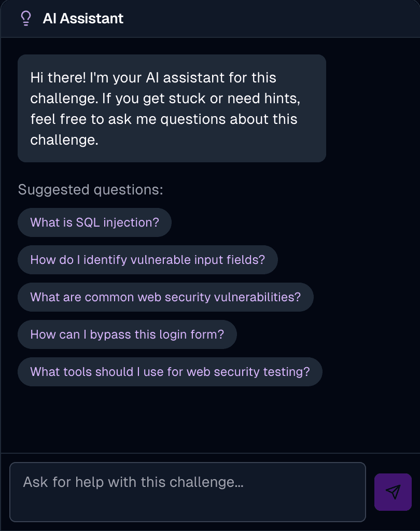The width and height of the screenshot is (420, 531).
Task: Click the purple paper plane send icon
Action: 393,492
